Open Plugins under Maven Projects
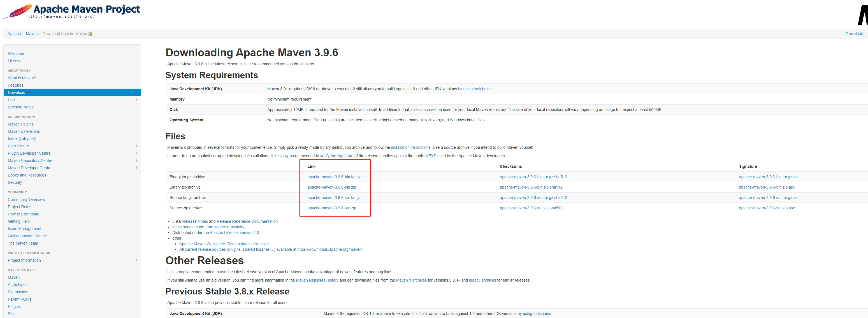Screen dimensions: 868x318 [14, 307]
